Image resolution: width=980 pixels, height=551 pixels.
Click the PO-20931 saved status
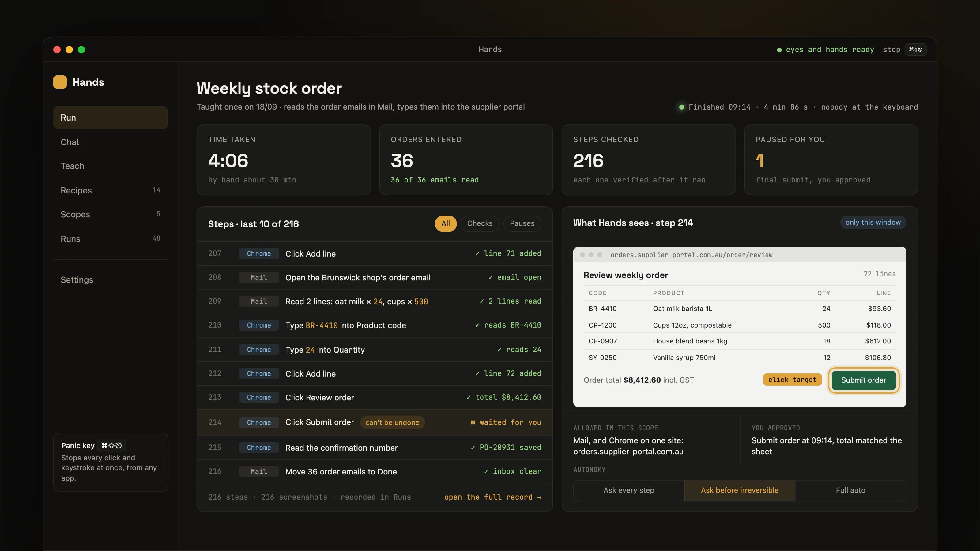pos(506,448)
